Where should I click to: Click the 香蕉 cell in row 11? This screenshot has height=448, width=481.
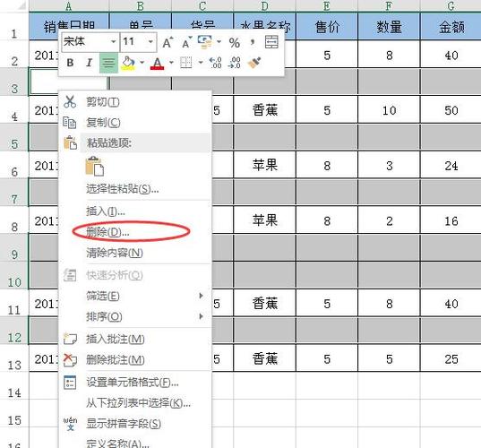click(x=265, y=303)
